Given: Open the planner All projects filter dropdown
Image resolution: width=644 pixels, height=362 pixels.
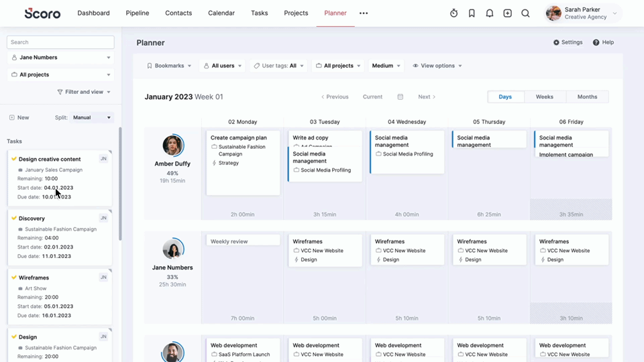Looking at the screenshot, I should [x=338, y=66].
